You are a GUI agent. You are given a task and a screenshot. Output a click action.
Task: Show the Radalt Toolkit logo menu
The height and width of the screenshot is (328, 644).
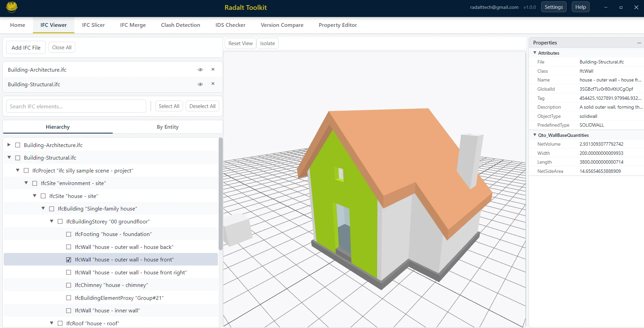pyautogui.click(x=11, y=7)
